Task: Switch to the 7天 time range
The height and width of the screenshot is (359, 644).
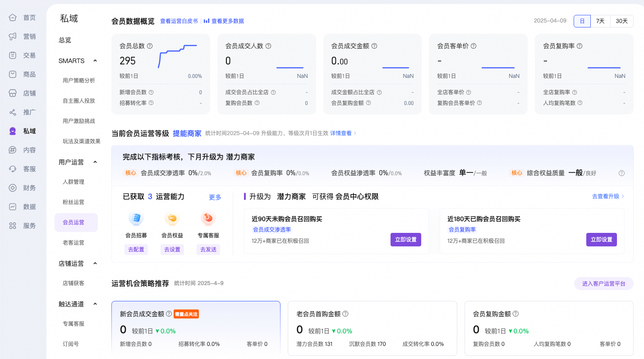Action: [600, 21]
